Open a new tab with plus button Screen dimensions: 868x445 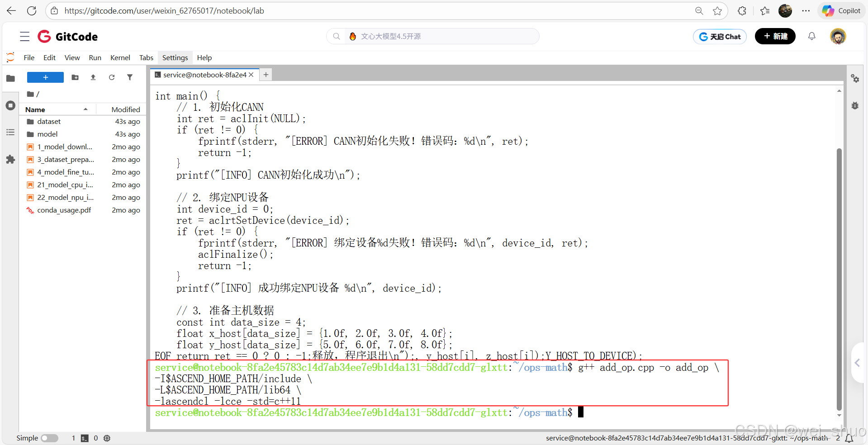pos(266,75)
